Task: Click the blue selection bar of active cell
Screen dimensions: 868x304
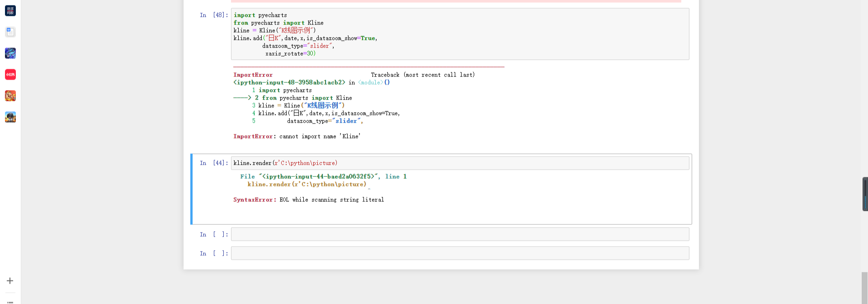Action: pos(192,189)
